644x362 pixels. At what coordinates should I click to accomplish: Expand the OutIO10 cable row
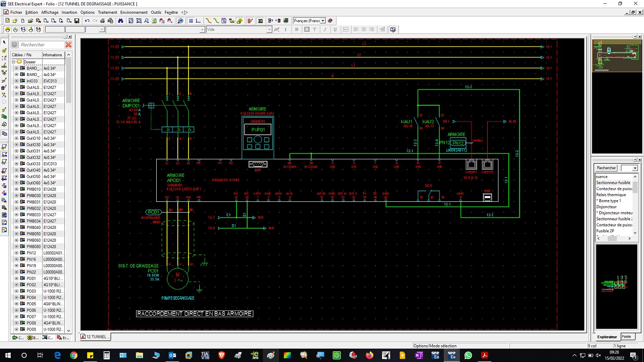pos(17,138)
